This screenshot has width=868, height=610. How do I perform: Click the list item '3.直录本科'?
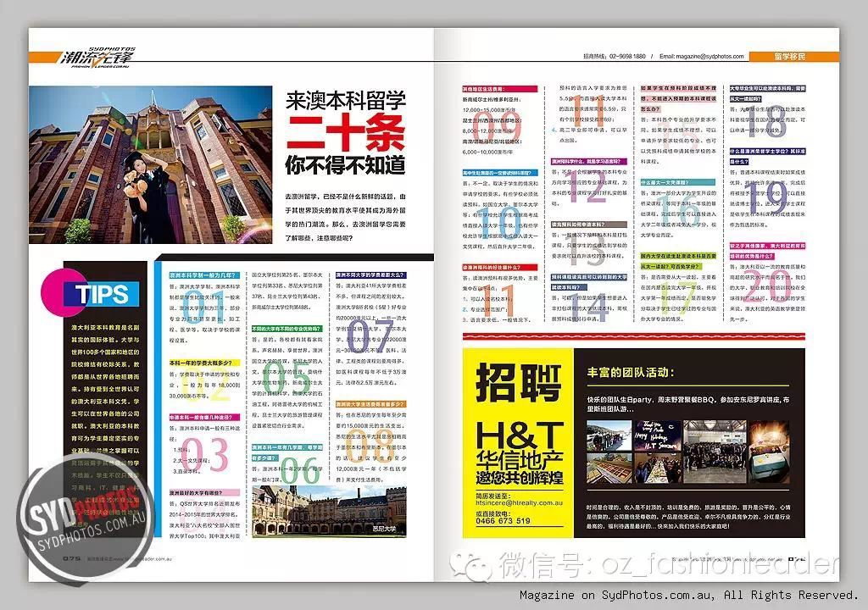click(187, 471)
